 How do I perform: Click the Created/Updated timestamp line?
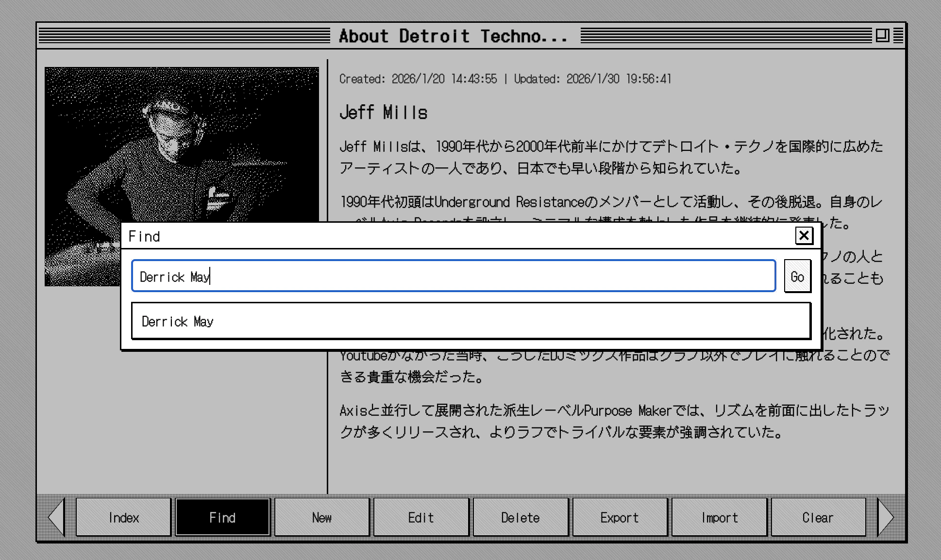coord(505,79)
